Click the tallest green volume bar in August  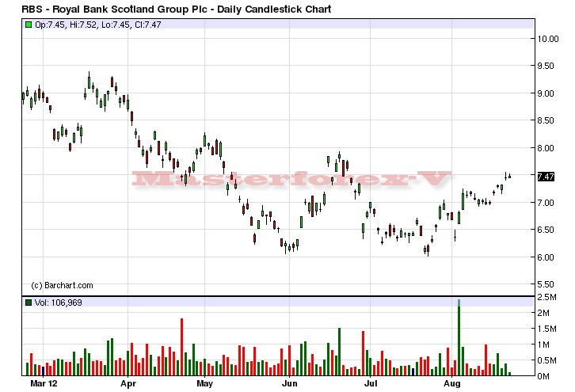(x=459, y=337)
